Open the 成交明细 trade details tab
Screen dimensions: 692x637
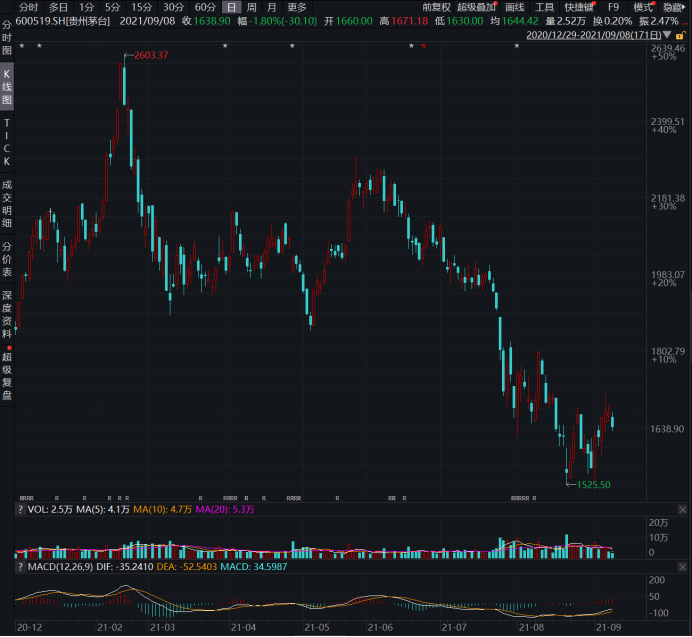point(7,205)
